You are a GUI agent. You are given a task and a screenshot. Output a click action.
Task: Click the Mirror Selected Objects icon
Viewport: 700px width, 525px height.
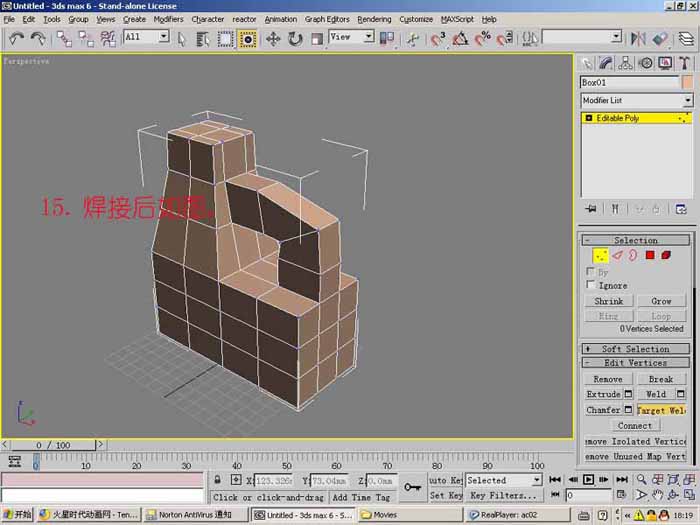[x=638, y=39]
